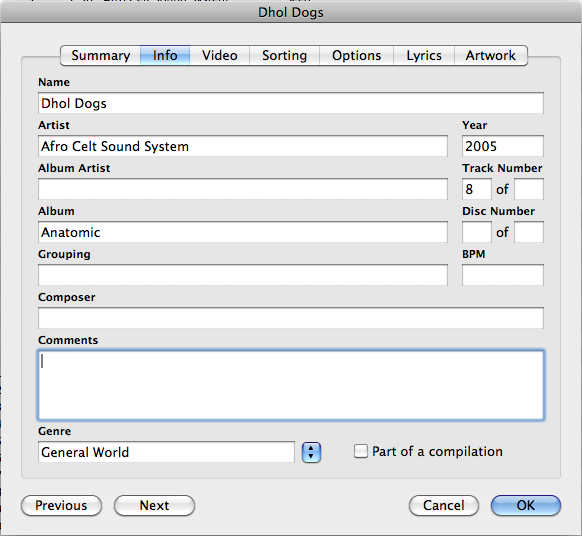Focus the Album Artist field
Viewport: 582px width, 536px height.
click(243, 189)
